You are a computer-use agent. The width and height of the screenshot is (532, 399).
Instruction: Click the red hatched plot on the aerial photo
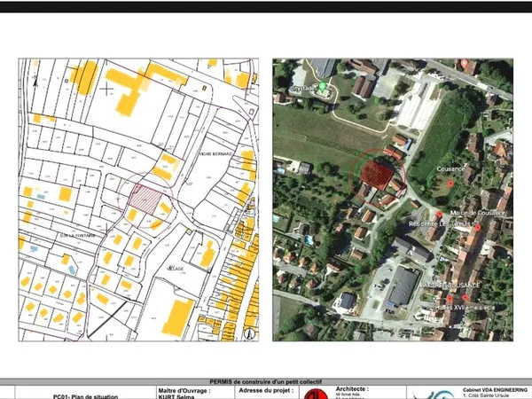coord(377,175)
